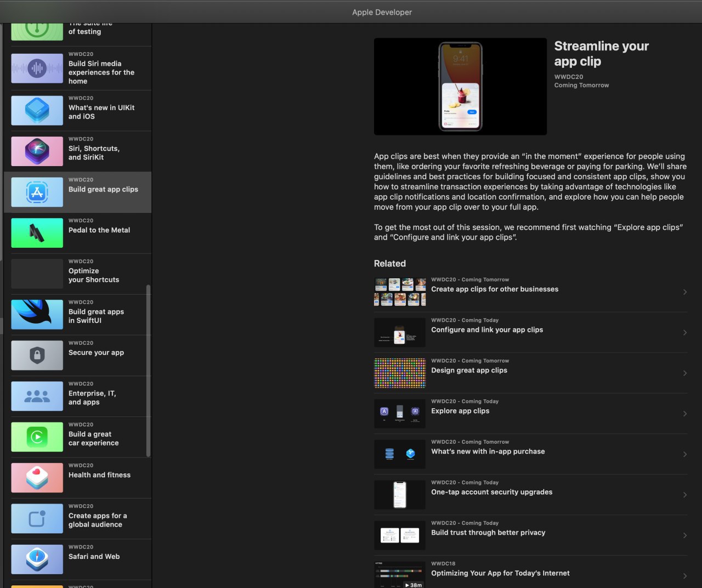
Task: Open Configure and link your app clips link
Action: [x=487, y=330]
